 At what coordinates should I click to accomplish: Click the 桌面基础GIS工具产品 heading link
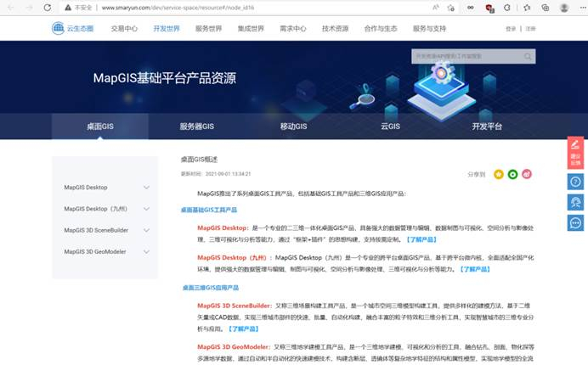209,210
